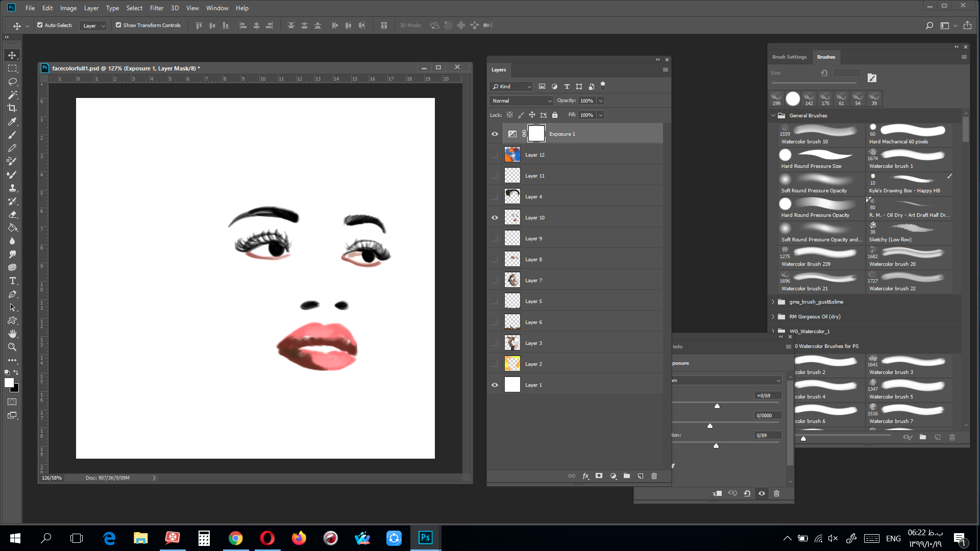Show Layer 12 visibility box

pyautogui.click(x=495, y=155)
